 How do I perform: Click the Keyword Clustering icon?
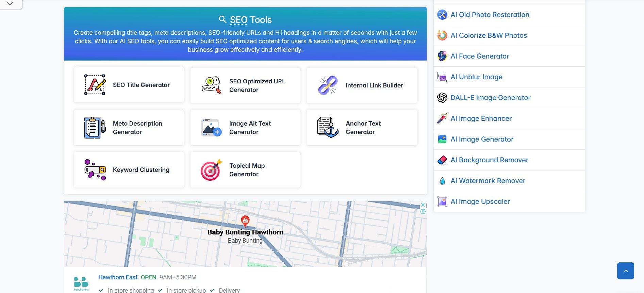(95, 170)
